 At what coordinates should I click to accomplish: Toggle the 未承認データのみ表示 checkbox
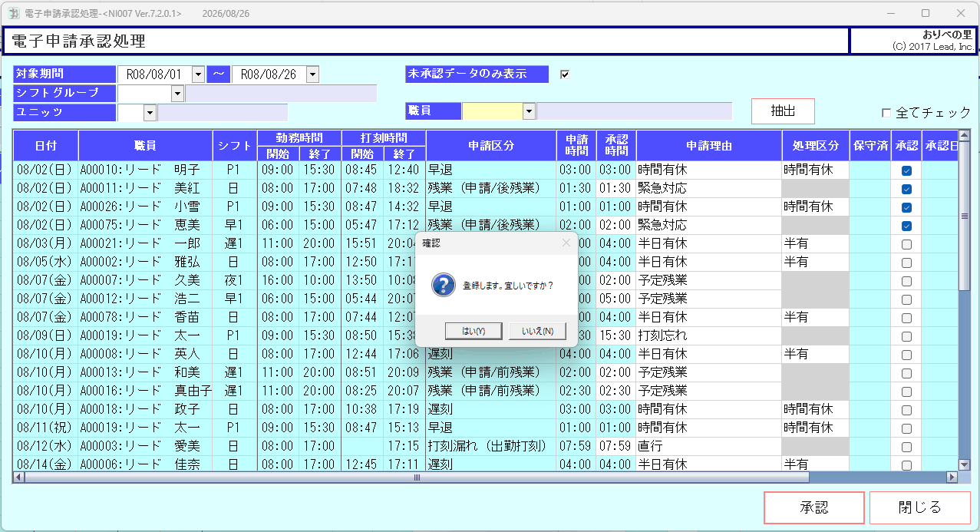[x=566, y=74]
